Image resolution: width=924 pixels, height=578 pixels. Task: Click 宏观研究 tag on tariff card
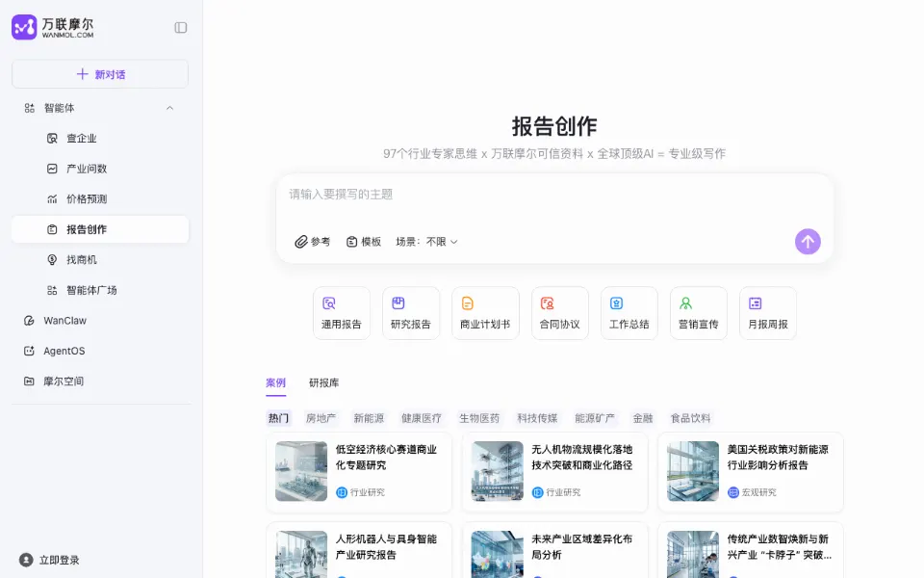[x=753, y=492]
